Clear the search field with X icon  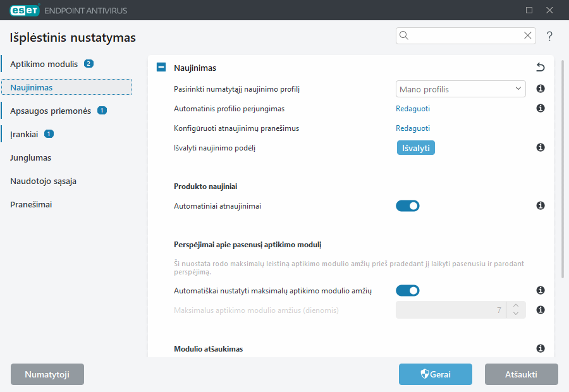[x=528, y=35]
